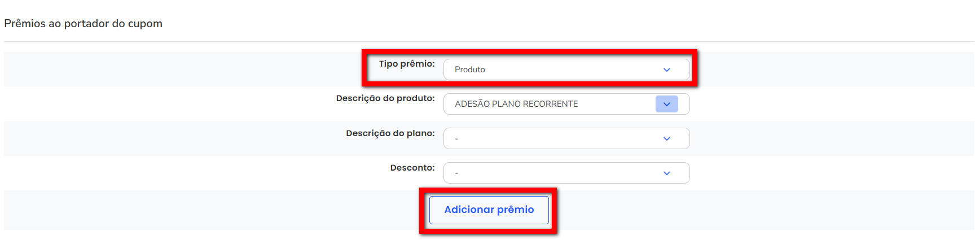
Task: Click the "Desconto:" label
Action: (x=412, y=168)
